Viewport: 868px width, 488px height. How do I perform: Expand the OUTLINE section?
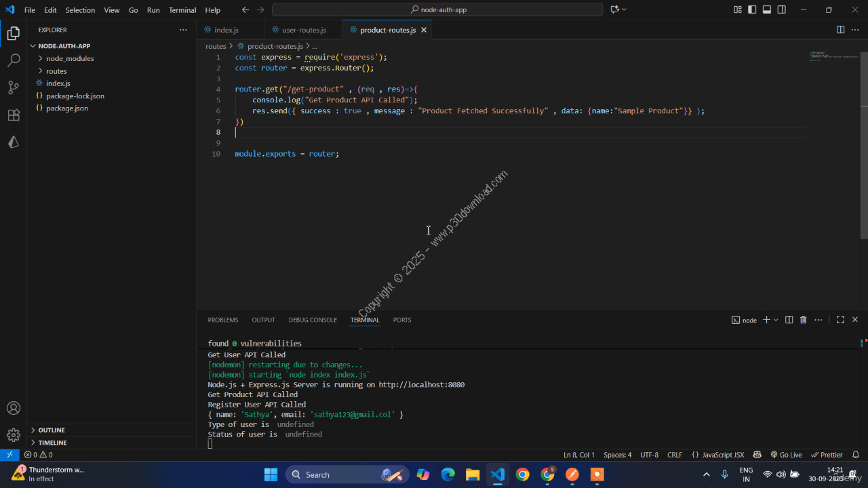pos(52,430)
